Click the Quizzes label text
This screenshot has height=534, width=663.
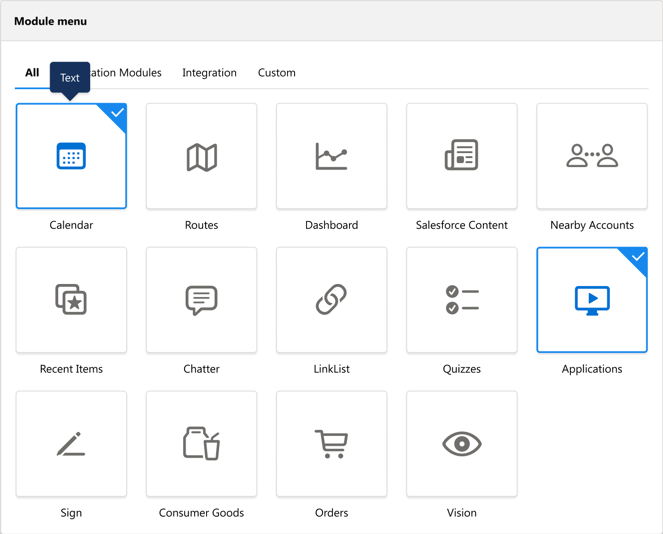[462, 369]
